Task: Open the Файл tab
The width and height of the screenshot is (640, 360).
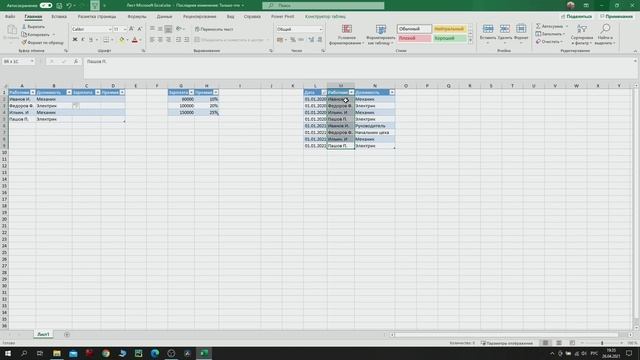Action: pyautogui.click(x=10, y=16)
